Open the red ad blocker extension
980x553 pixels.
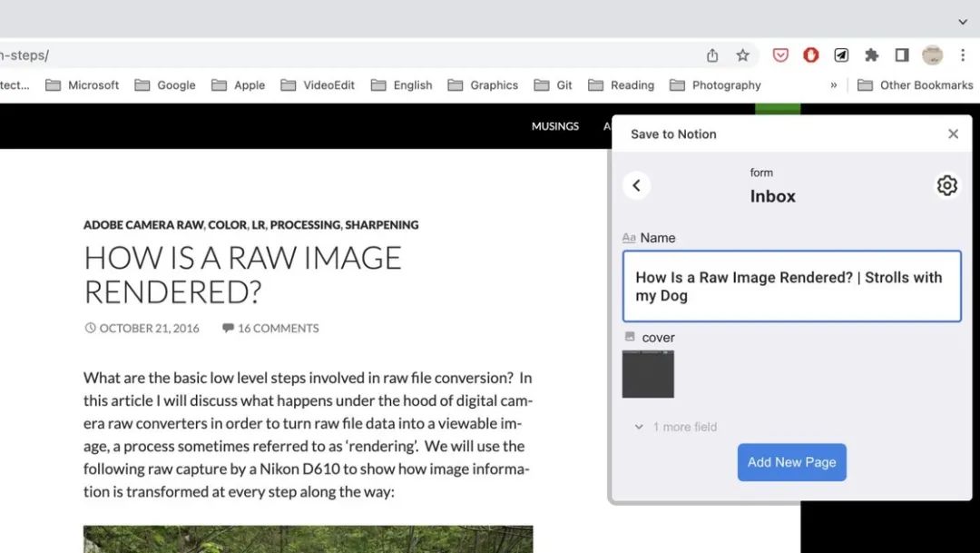point(811,55)
